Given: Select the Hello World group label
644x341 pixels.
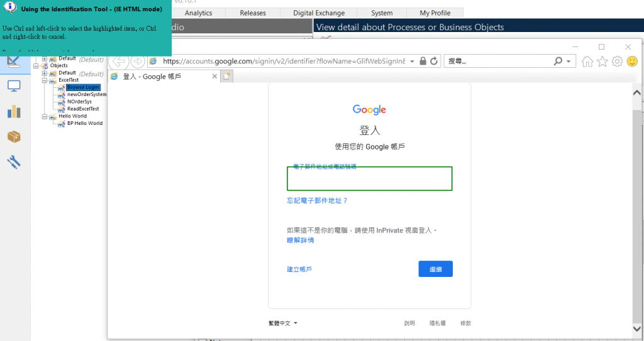Looking at the screenshot, I should 72,116.
